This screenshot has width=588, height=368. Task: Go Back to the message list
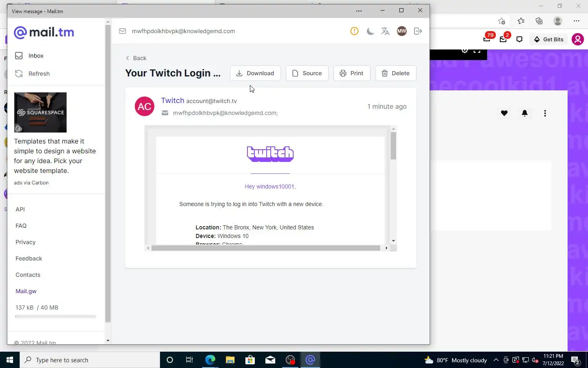136,58
